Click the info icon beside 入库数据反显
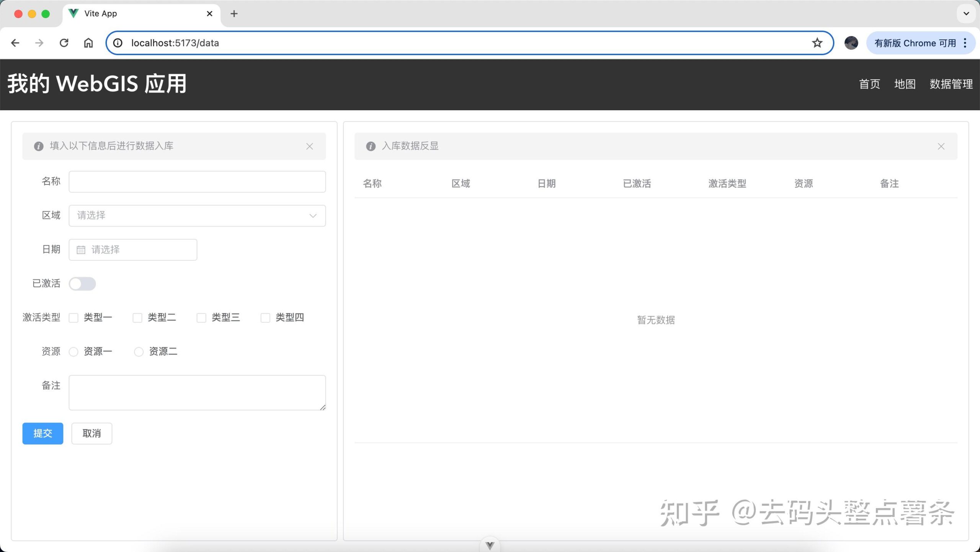This screenshot has width=980, height=552. [371, 146]
